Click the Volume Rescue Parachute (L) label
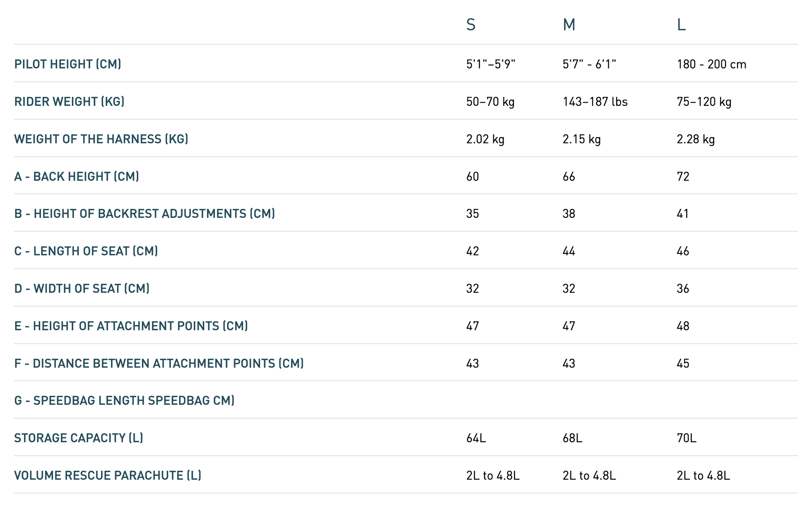This screenshot has width=812, height=523. tap(108, 475)
